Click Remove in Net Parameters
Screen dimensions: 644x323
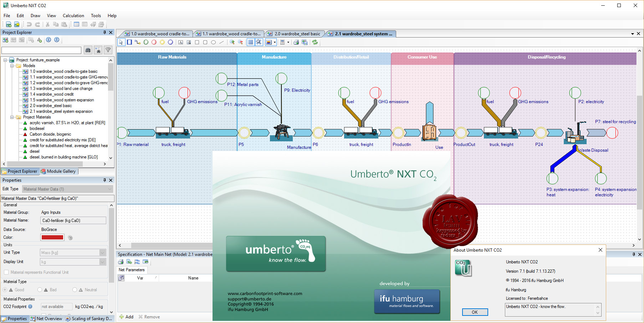point(149,317)
